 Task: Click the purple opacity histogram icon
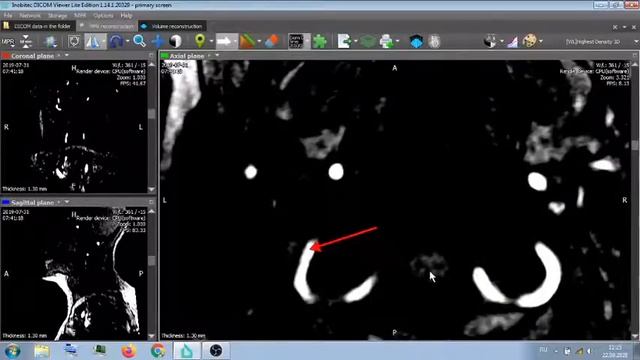[513, 42]
